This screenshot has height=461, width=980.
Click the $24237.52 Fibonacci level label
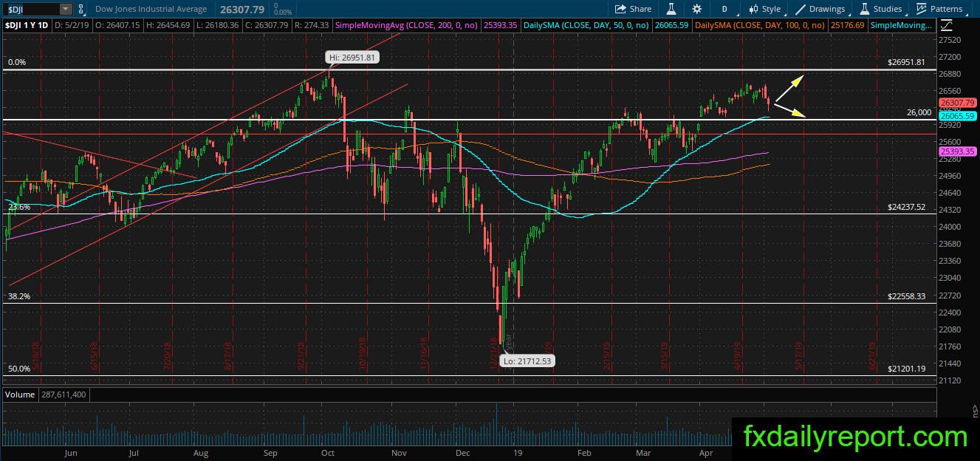[x=906, y=208]
